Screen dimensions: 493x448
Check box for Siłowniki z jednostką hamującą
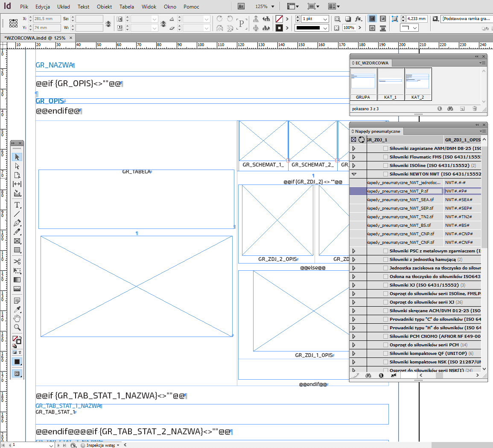click(x=385, y=259)
